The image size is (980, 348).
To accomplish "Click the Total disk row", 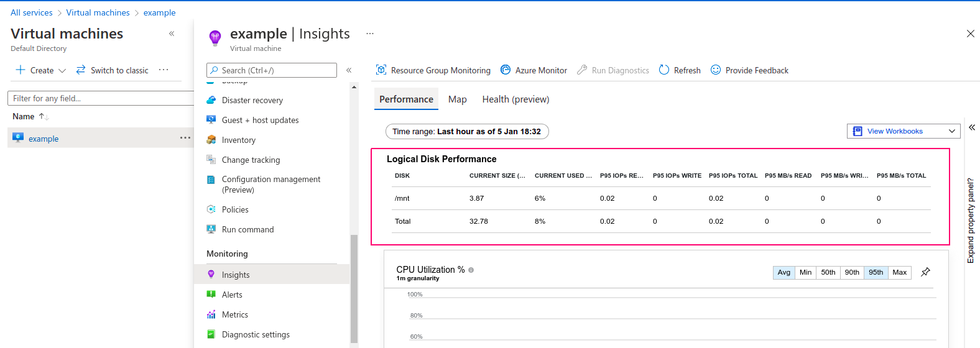I will coord(661,221).
